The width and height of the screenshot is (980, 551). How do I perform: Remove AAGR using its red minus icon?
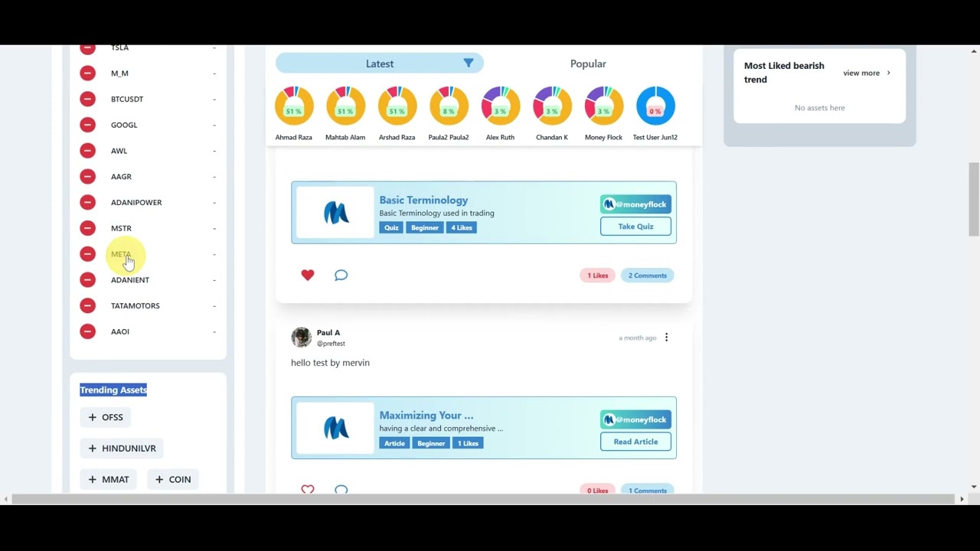pos(87,176)
